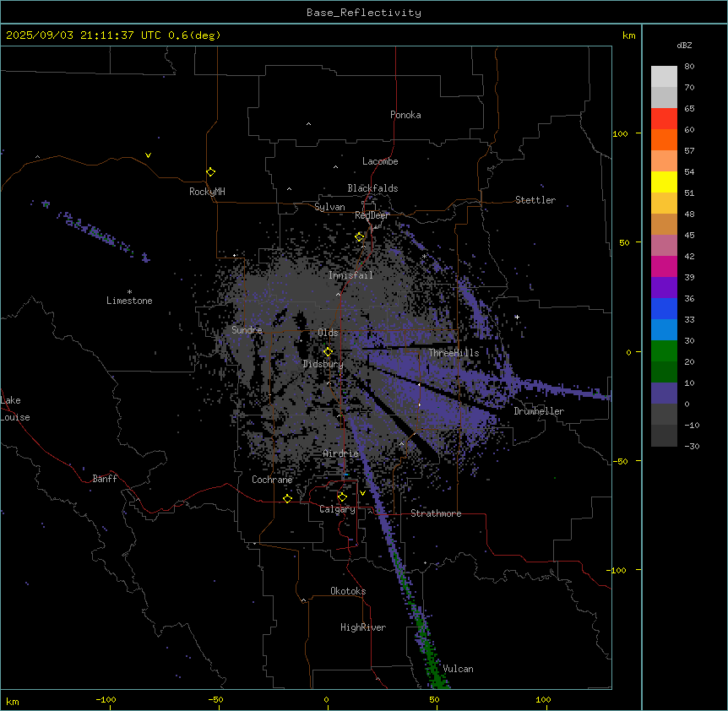Screen dimensions: 728x711
Task: Click the 100 tick label on right axis
Action: (620, 133)
